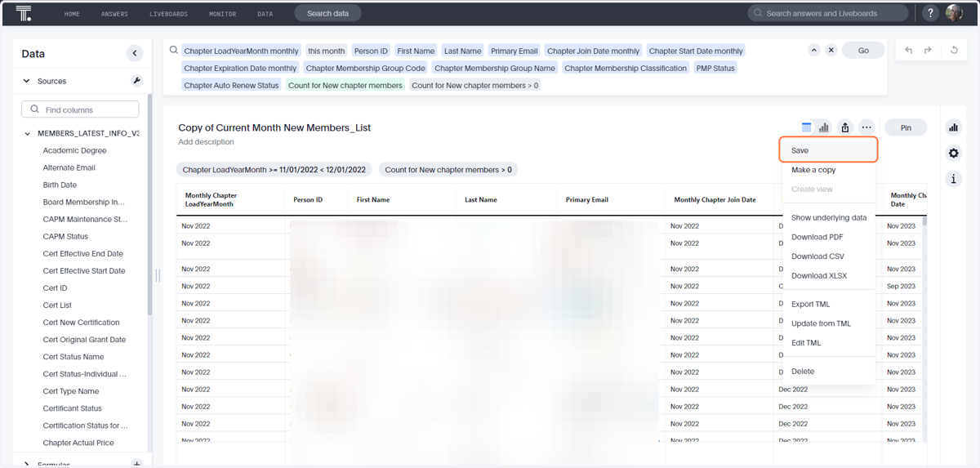Image resolution: width=980 pixels, height=468 pixels.
Task: Click the reset circular arrow icon
Action: 954,50
